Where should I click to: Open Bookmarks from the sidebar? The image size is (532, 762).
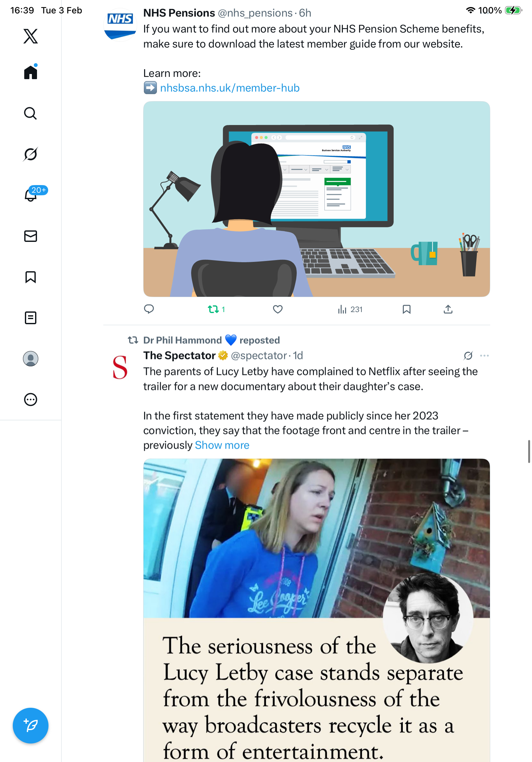(31, 277)
